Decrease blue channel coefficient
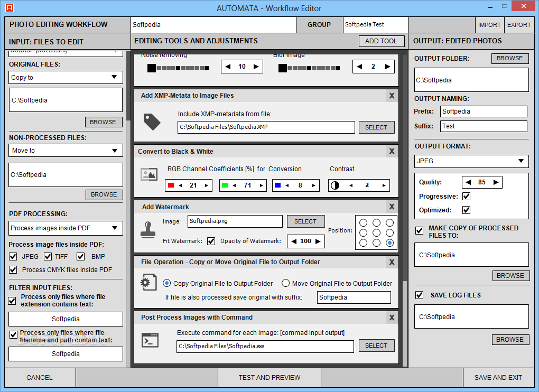 tap(287, 185)
